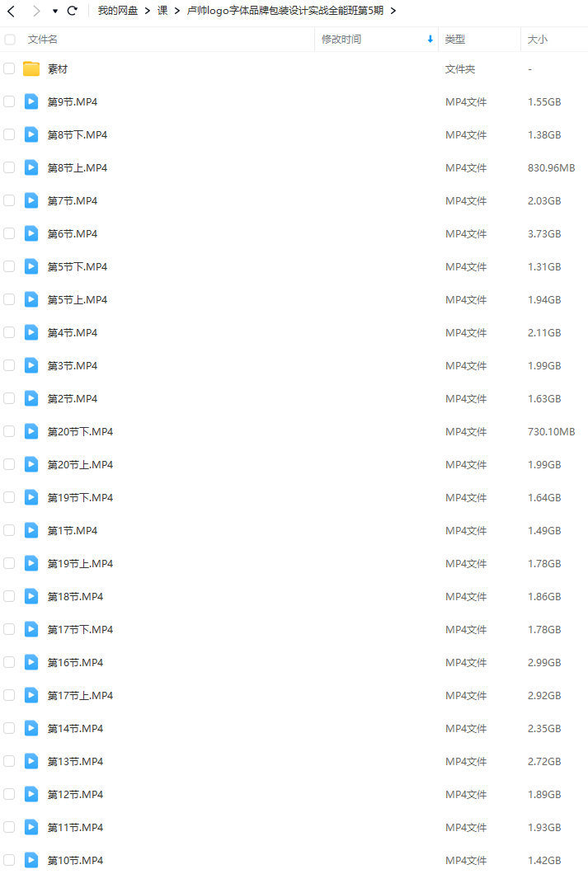The width and height of the screenshot is (588, 874).
Task: Expand chevron after the 卢帅logo breadcrumb
Action: click(x=393, y=11)
